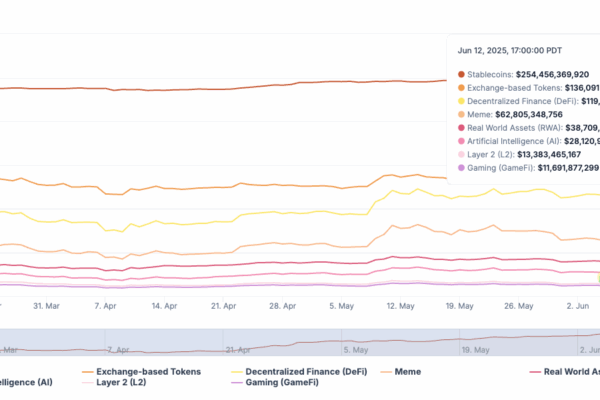600x400 pixels.
Task: Click the Gaming (GameFi) tooltip dot
Action: [x=461, y=168]
